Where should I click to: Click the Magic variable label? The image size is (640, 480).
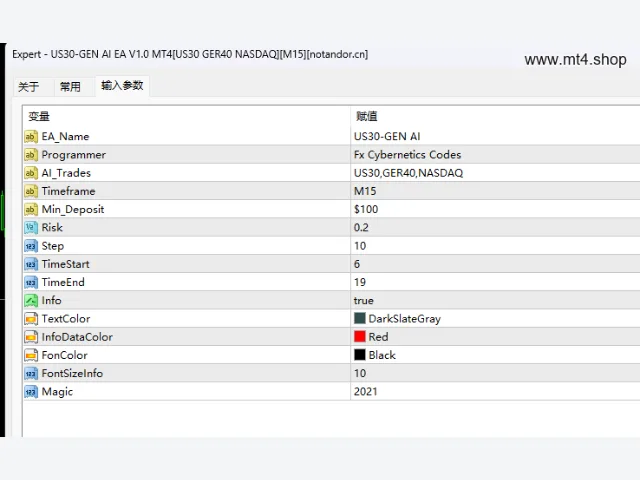(57, 391)
